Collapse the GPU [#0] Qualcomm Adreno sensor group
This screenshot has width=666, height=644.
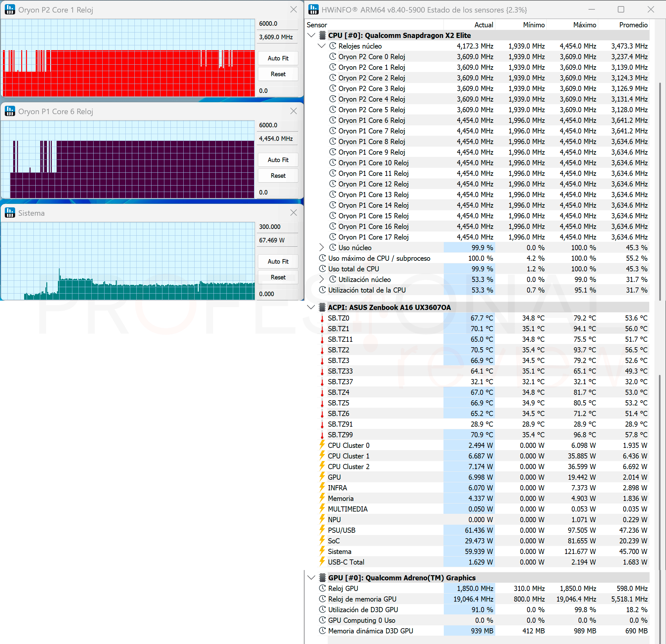click(311, 577)
